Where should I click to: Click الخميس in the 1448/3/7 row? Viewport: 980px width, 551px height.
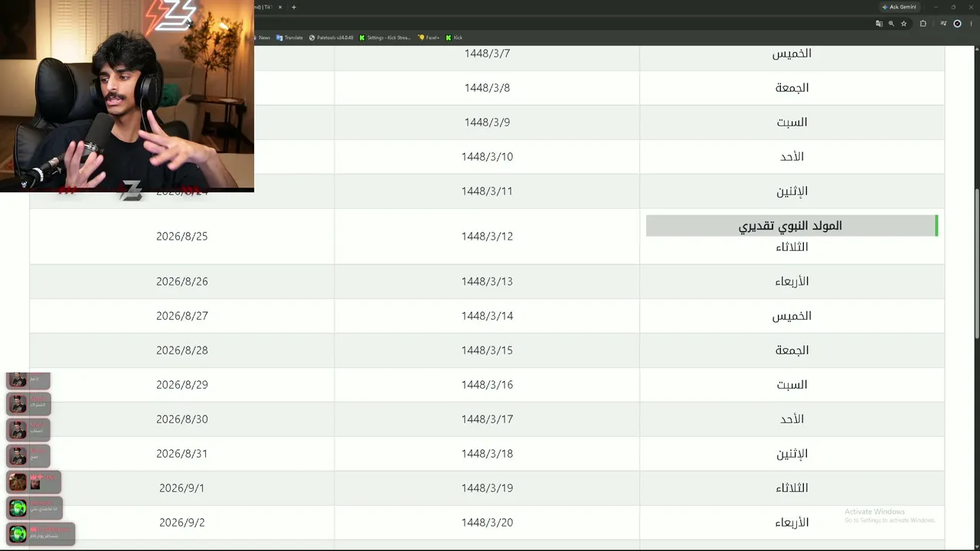pos(792,54)
